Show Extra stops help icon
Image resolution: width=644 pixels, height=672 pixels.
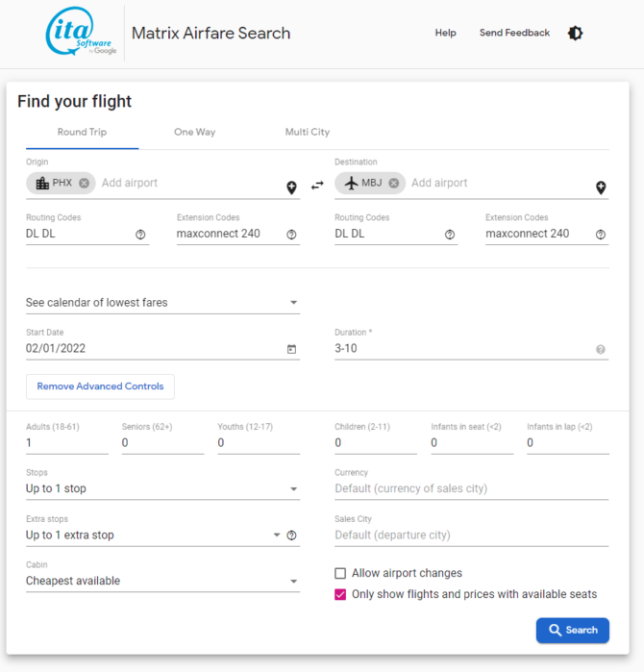291,535
